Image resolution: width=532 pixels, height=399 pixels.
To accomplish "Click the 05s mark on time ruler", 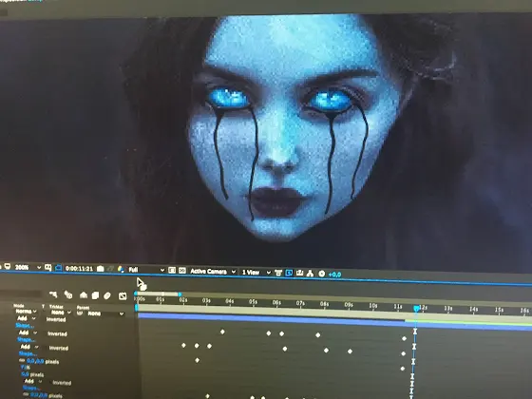I will pyautogui.click(x=253, y=302).
